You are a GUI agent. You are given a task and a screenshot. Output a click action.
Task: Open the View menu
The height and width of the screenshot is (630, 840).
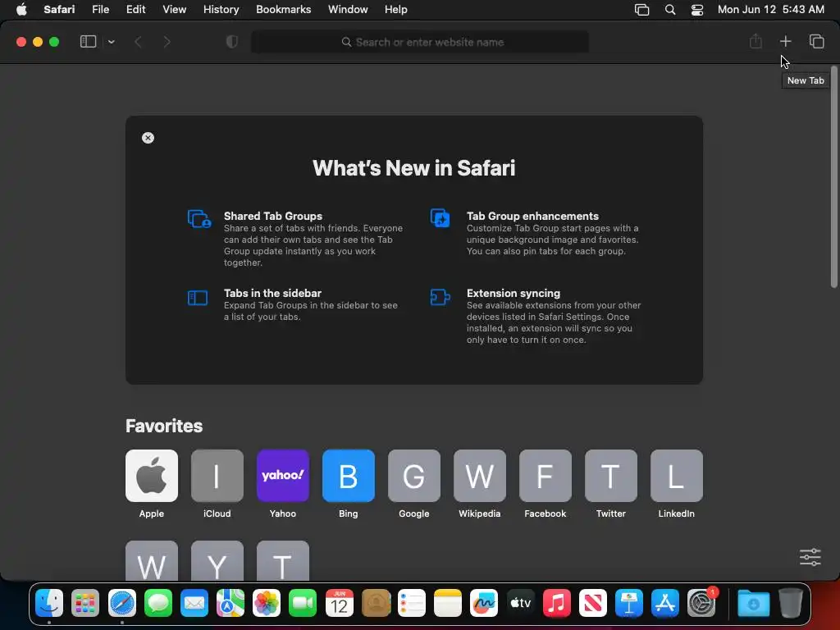click(174, 10)
